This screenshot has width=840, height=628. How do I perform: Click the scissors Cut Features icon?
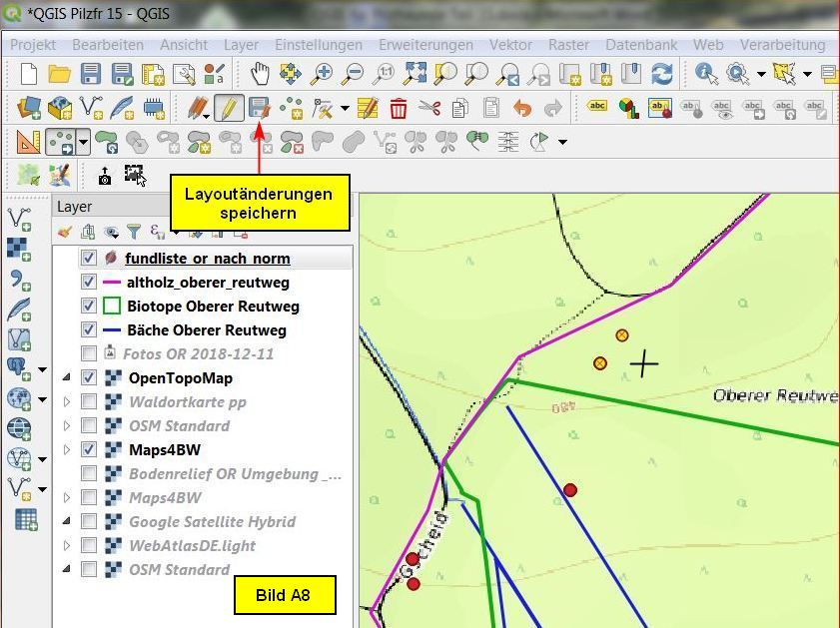[x=429, y=108]
